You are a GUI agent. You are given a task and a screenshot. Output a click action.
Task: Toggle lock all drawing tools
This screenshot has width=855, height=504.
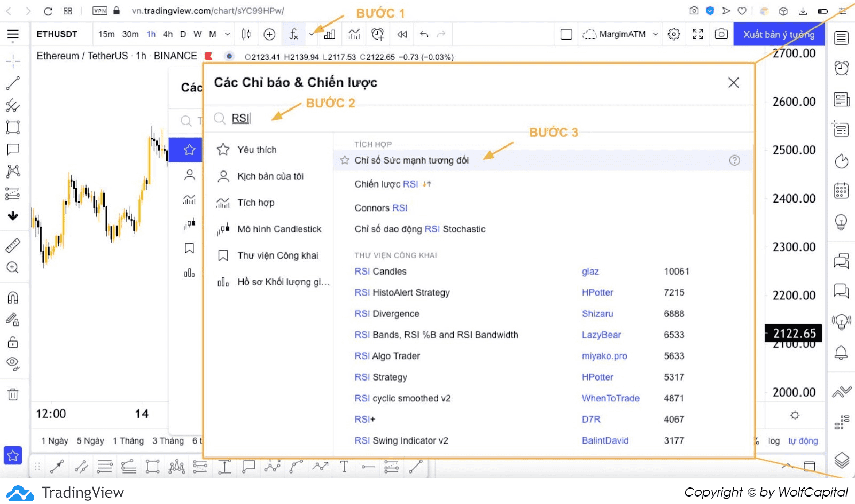tap(13, 342)
